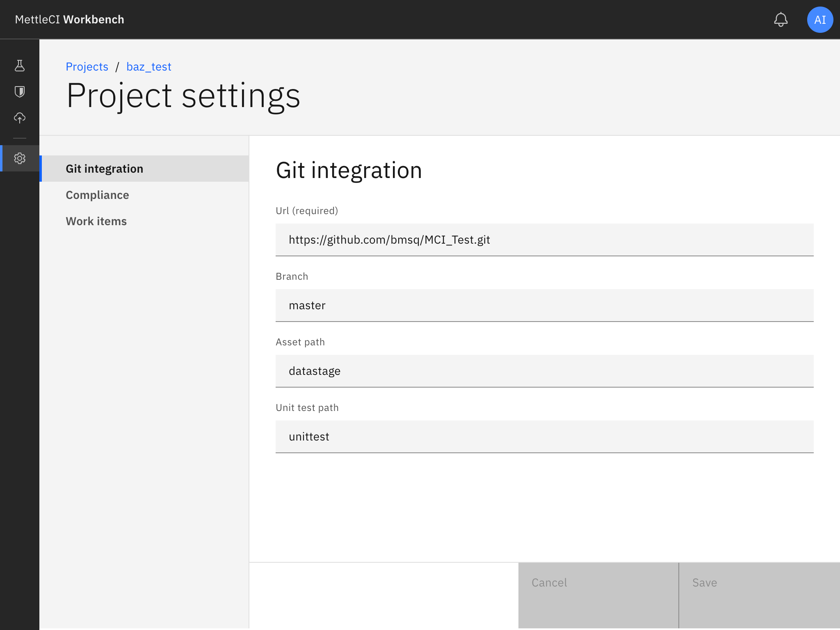Open the settings gear icon in sidebar
Viewport: 840px width, 630px height.
coord(20,159)
